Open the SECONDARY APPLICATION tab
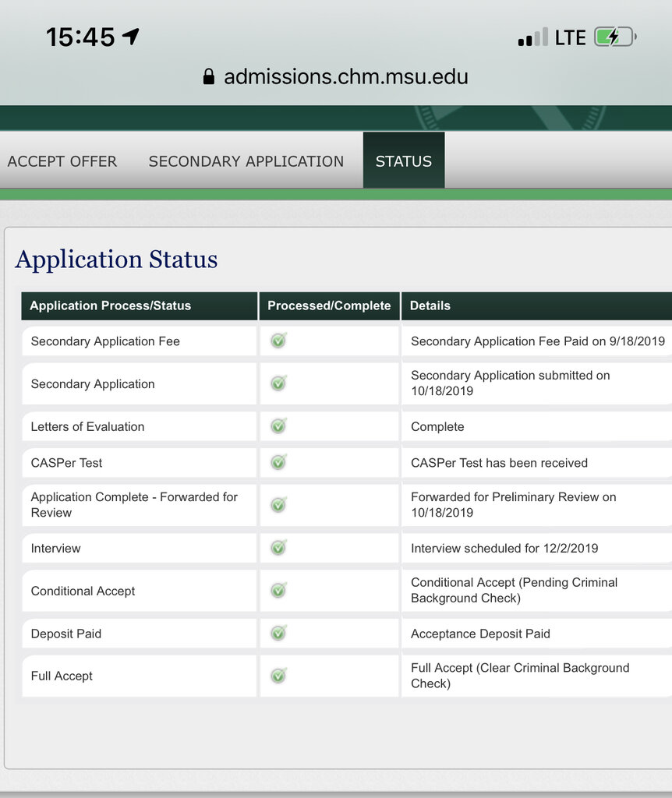 (246, 161)
